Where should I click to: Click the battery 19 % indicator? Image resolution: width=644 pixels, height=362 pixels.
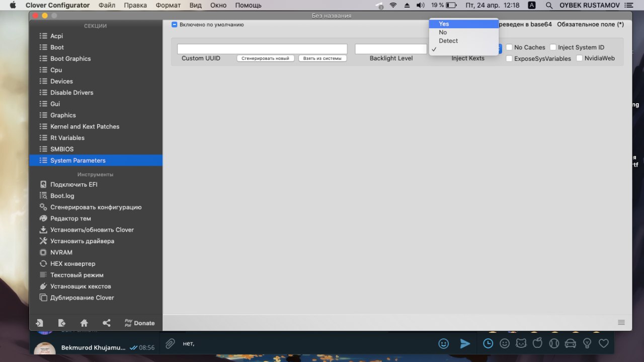point(444,5)
